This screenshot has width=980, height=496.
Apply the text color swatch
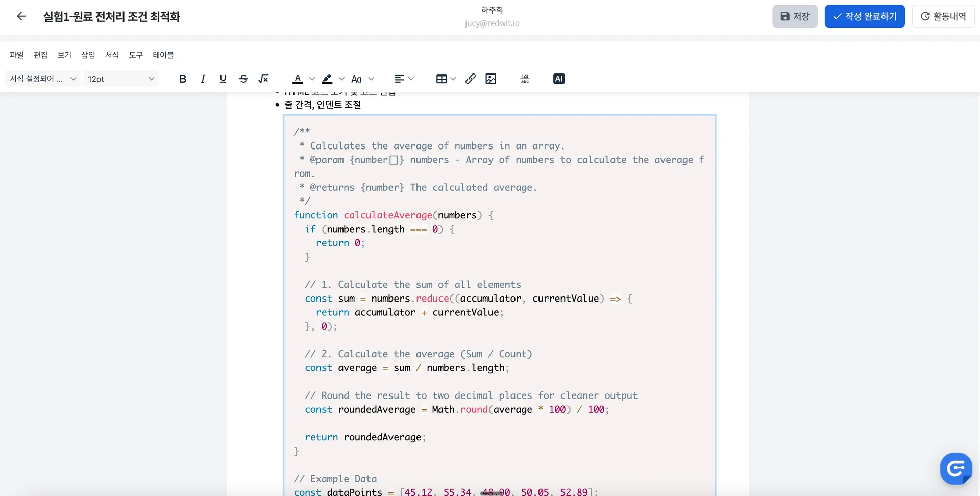pos(298,79)
